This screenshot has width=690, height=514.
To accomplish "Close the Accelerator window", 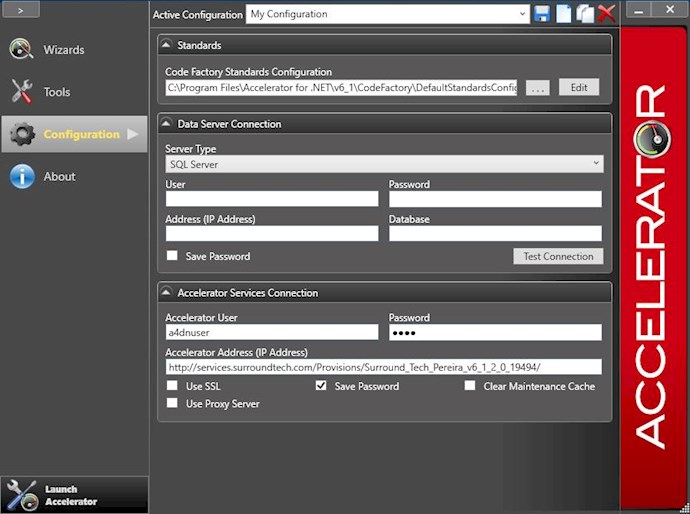I will click(x=669, y=10).
